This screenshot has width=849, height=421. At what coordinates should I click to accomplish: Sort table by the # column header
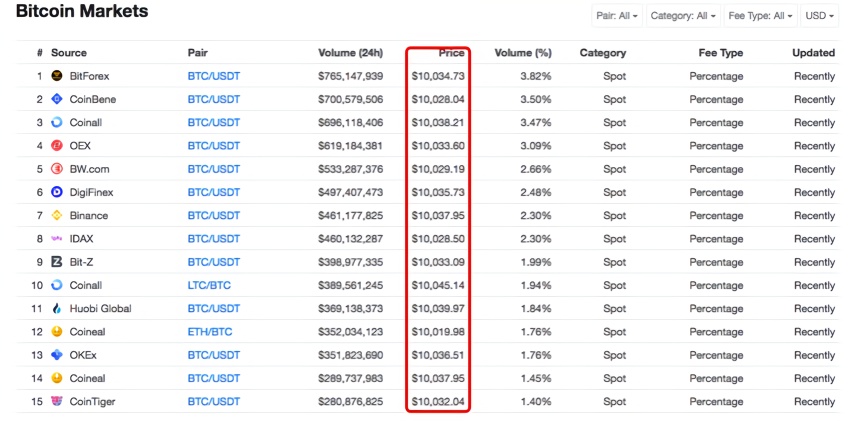[40, 53]
